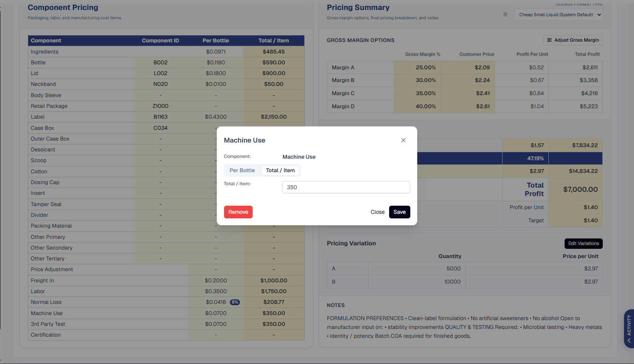Select the Total / Item tab

pyautogui.click(x=280, y=170)
